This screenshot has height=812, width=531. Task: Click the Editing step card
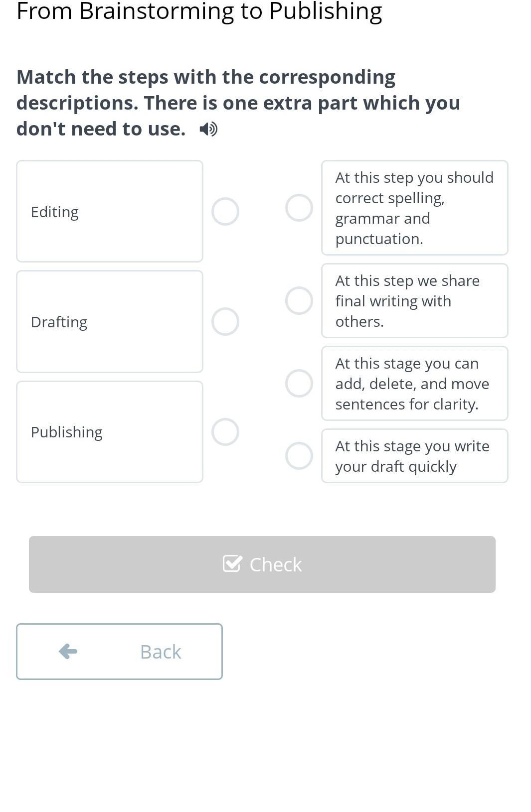(110, 211)
